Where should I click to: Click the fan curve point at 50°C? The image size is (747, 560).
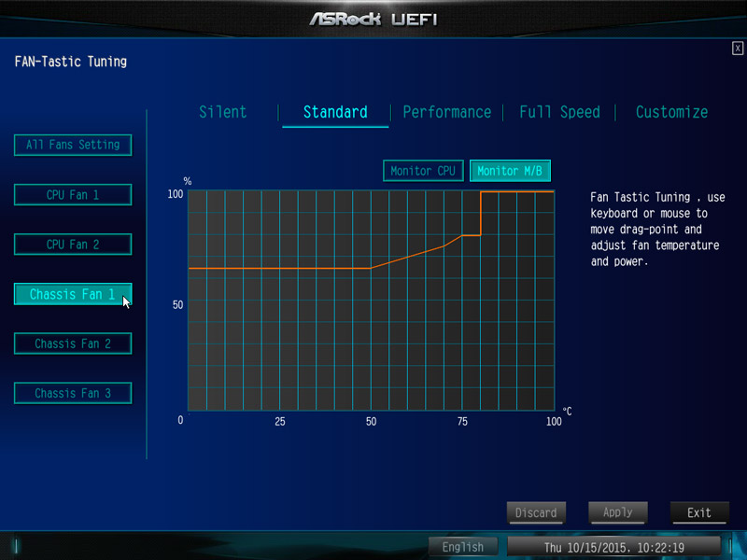pos(371,268)
